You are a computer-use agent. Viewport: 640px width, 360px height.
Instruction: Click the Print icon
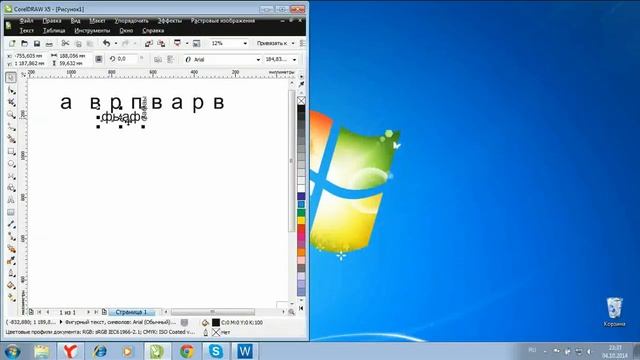coord(49,43)
